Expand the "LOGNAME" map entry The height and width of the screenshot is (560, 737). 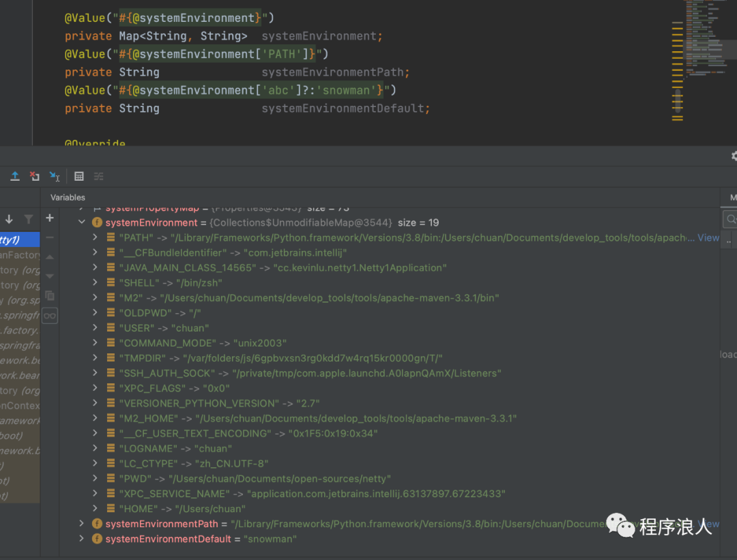(95, 447)
